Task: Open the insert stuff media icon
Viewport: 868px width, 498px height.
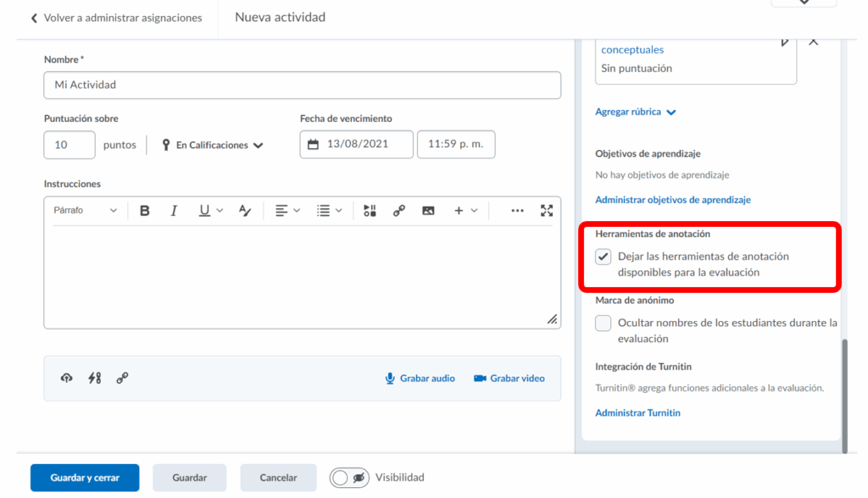Action: (370, 211)
